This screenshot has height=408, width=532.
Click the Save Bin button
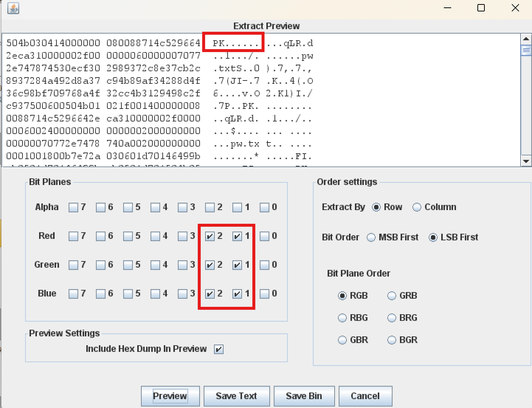304,396
